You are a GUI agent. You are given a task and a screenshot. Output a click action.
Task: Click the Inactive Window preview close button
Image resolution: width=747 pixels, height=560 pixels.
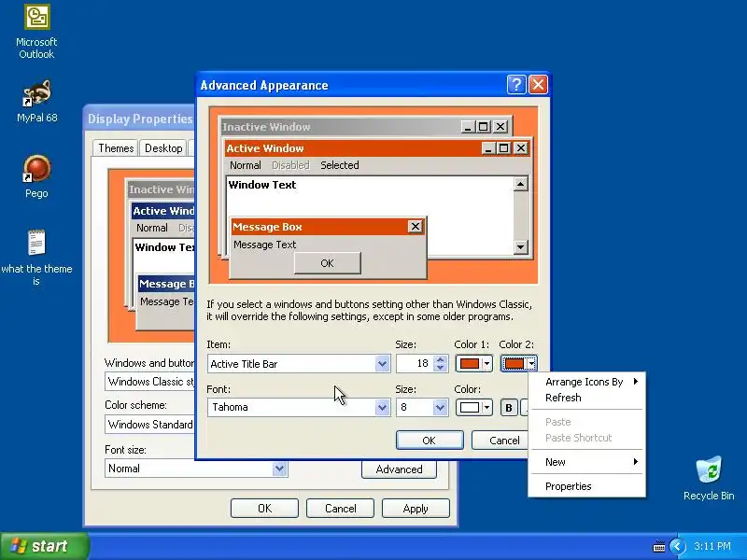(x=500, y=127)
